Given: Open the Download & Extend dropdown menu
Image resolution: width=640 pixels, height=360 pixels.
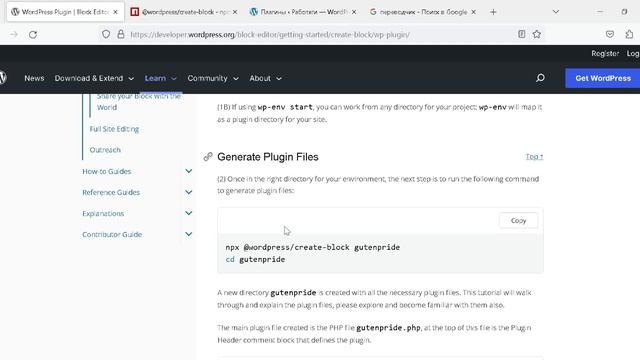Looking at the screenshot, I should (x=94, y=78).
